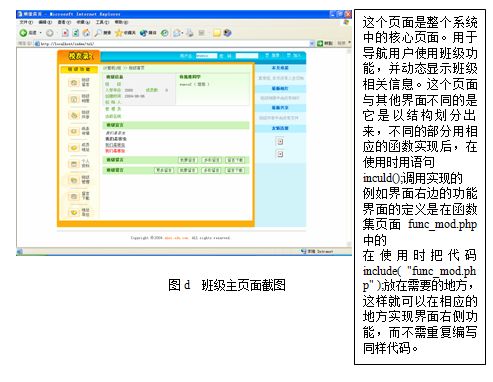
Task: Open the 文件(F) menu
Action: [26, 22]
